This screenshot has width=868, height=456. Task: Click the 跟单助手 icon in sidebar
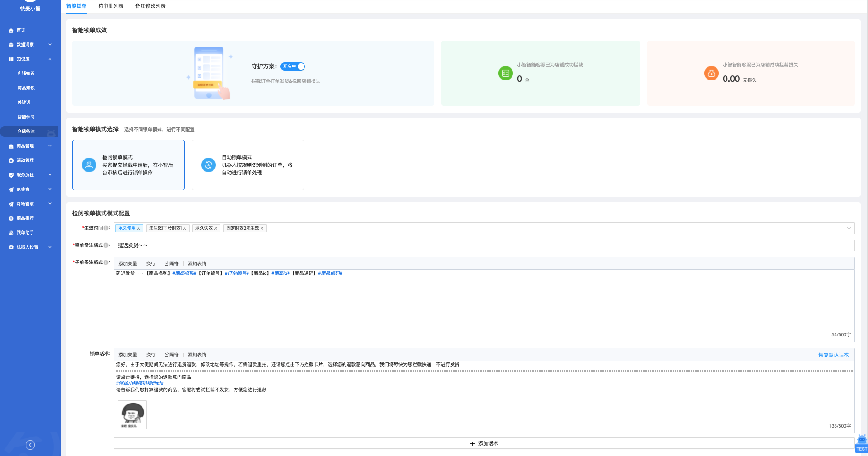(x=11, y=233)
